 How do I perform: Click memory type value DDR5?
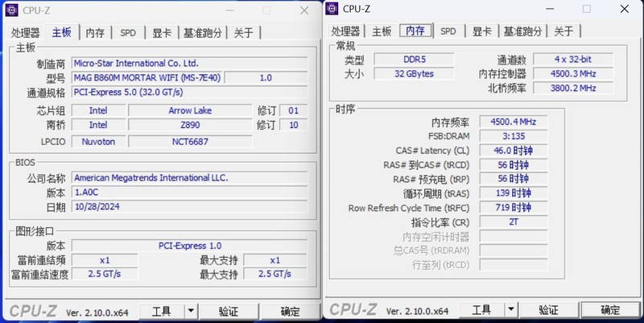pos(414,60)
